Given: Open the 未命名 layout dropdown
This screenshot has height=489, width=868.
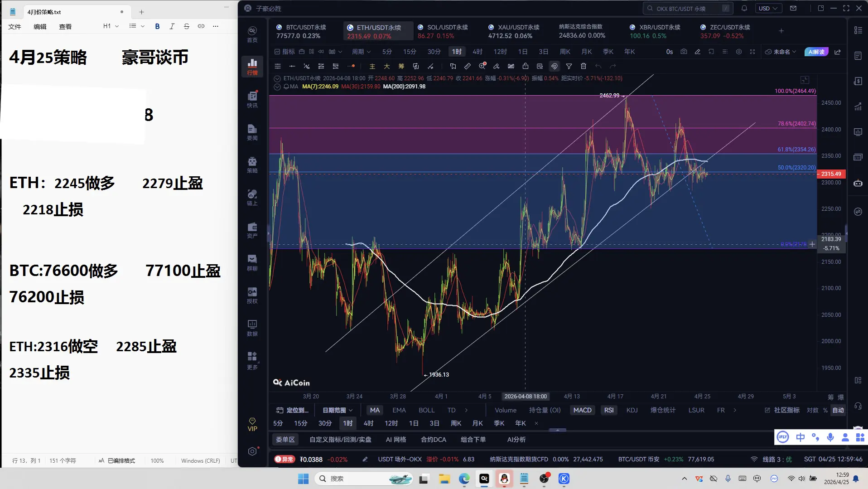Looking at the screenshot, I should pyautogui.click(x=781, y=52).
